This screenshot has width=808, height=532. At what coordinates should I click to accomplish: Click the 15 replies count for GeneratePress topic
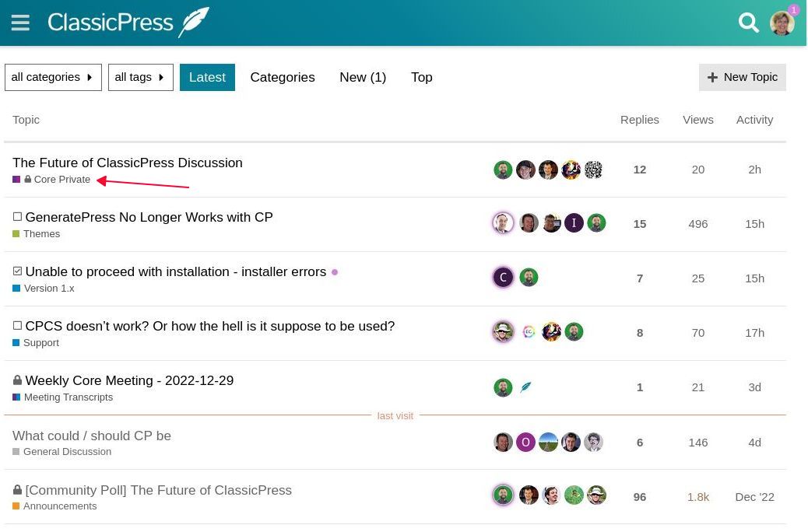click(640, 224)
